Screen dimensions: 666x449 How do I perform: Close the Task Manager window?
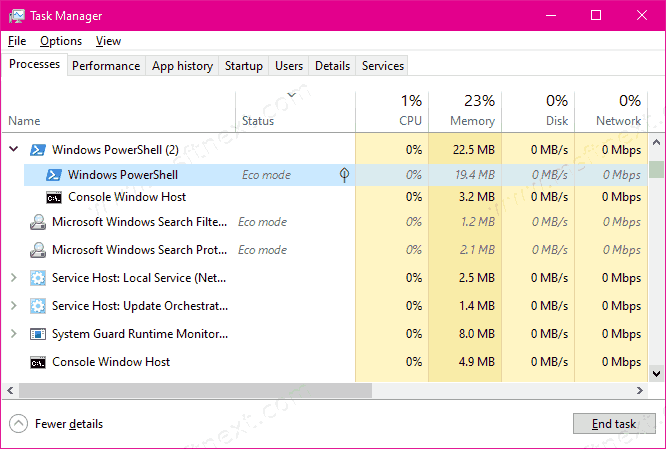click(642, 16)
